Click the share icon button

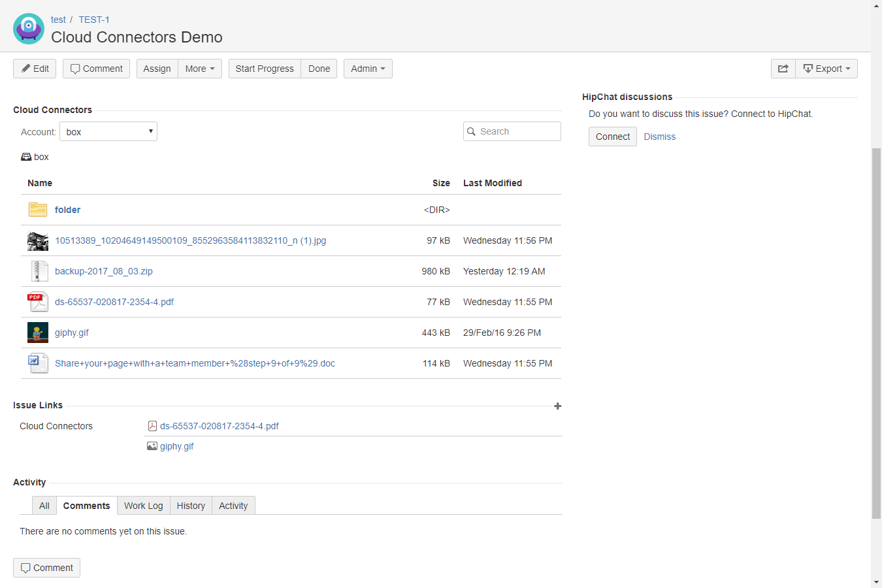point(783,69)
